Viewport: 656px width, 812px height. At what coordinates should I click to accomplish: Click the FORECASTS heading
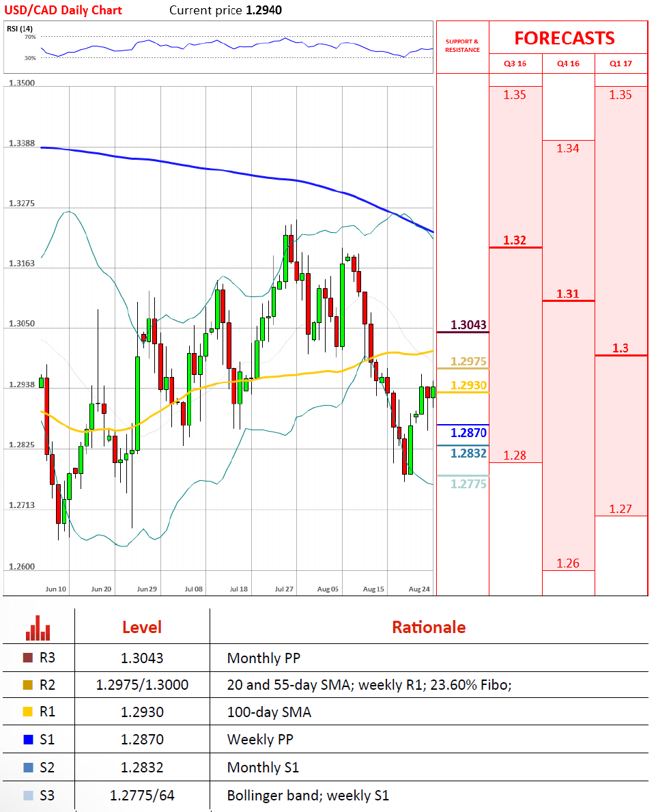point(565,38)
